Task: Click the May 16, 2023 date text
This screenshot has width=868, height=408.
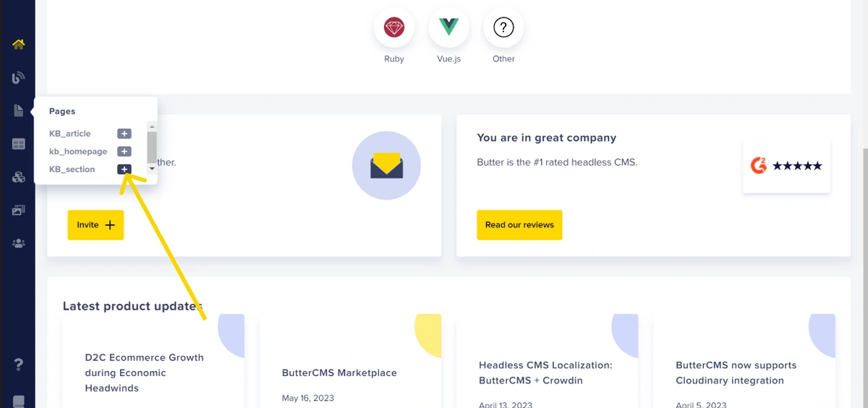Action: coord(308,398)
